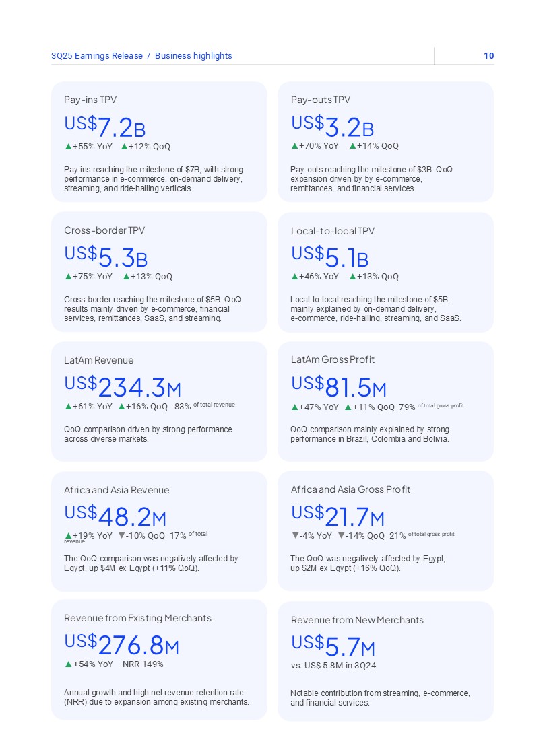Viewport: 545px width, 756px height.
Task: Click the green arrow beside +19% YoY
Action: (68, 536)
